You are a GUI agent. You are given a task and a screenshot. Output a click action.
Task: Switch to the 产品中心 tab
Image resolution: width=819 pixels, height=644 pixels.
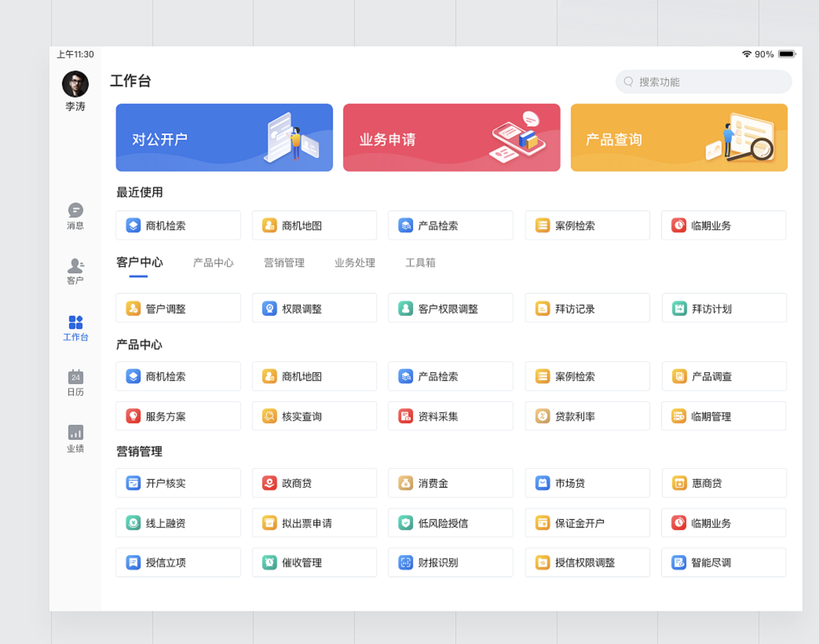pyautogui.click(x=213, y=263)
